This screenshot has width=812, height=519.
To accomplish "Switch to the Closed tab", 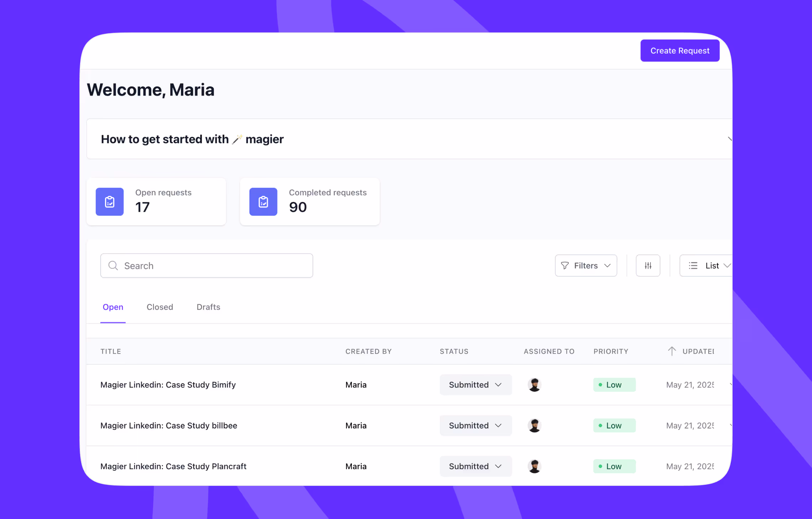I will (x=160, y=307).
